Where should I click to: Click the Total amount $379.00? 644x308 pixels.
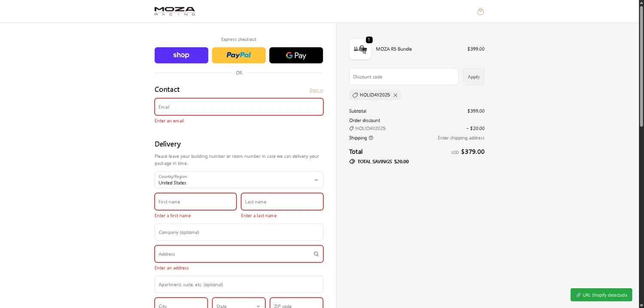click(473, 152)
